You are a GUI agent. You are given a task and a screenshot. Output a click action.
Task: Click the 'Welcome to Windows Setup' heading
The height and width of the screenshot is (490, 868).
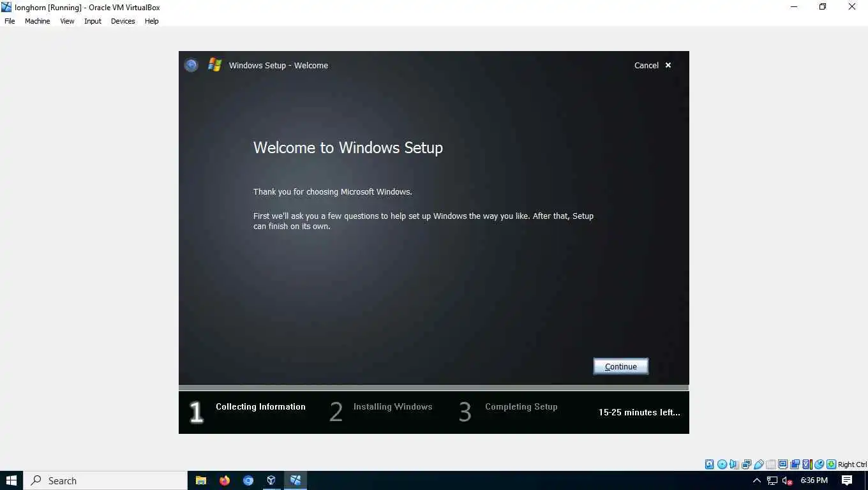click(x=348, y=147)
